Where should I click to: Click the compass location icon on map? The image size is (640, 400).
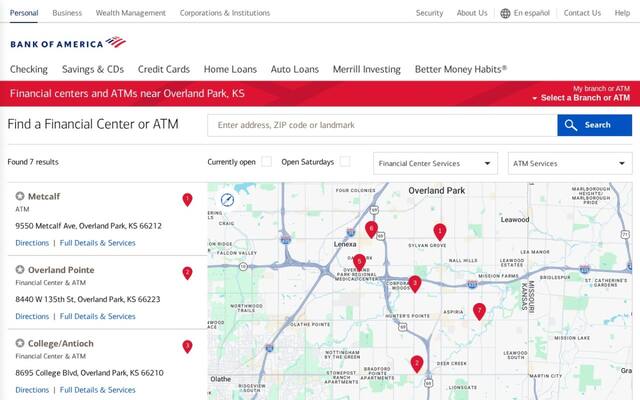[x=227, y=200]
